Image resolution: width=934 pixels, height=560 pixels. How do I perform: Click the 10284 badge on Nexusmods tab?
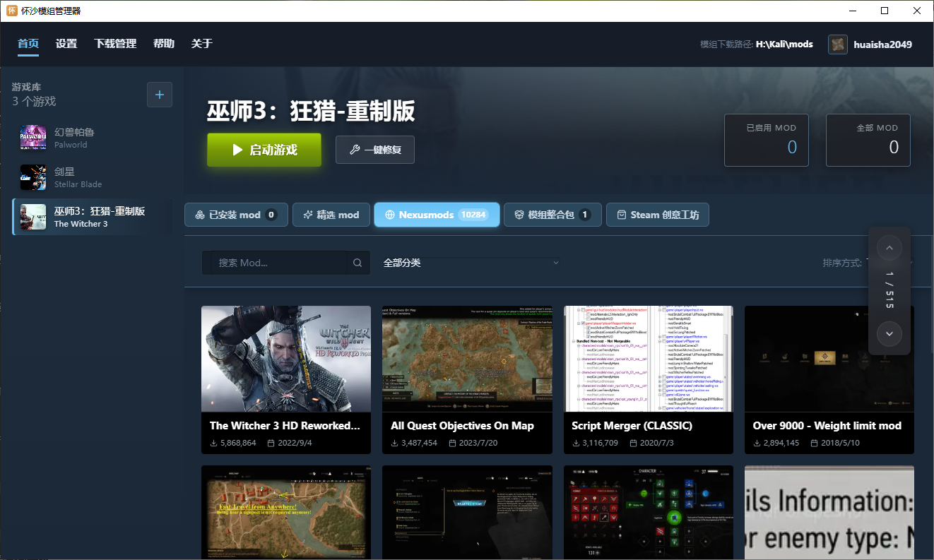click(473, 215)
